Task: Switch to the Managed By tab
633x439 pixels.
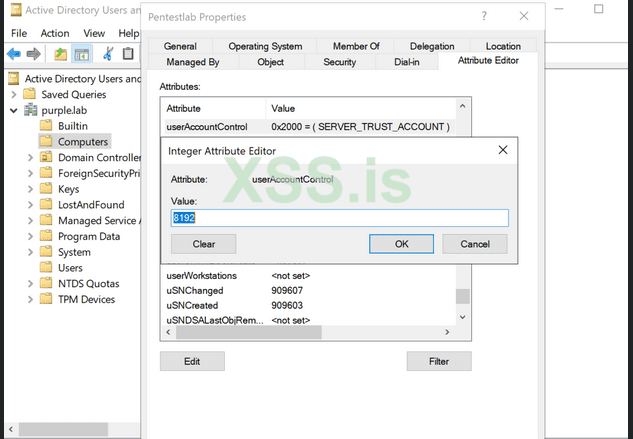Action: coord(193,62)
